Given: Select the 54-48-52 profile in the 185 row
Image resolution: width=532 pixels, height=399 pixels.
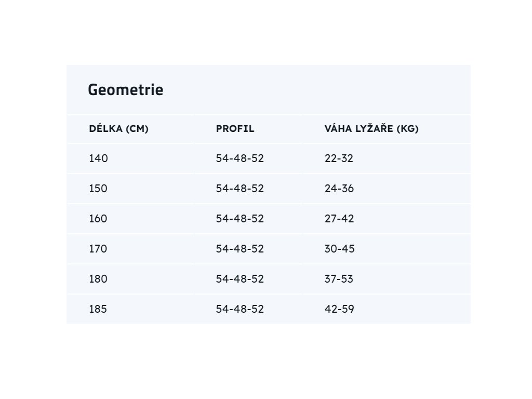Looking at the screenshot, I should click(240, 309).
